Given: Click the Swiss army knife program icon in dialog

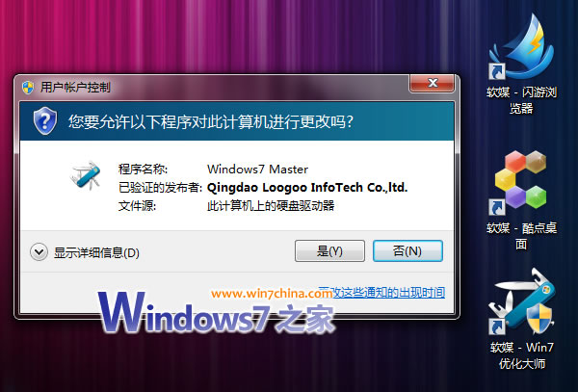Looking at the screenshot, I should pos(86,175).
